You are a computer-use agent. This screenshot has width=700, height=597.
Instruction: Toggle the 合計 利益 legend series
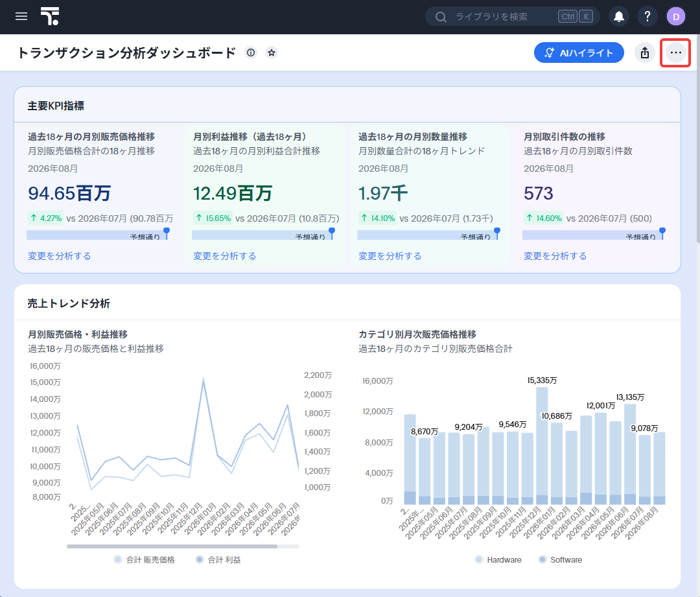[219, 559]
